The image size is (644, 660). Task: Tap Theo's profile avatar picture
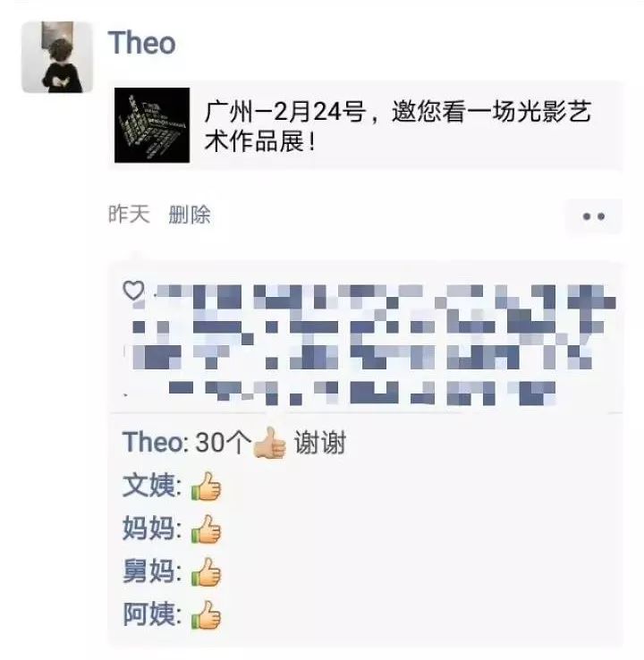pyautogui.click(x=57, y=57)
